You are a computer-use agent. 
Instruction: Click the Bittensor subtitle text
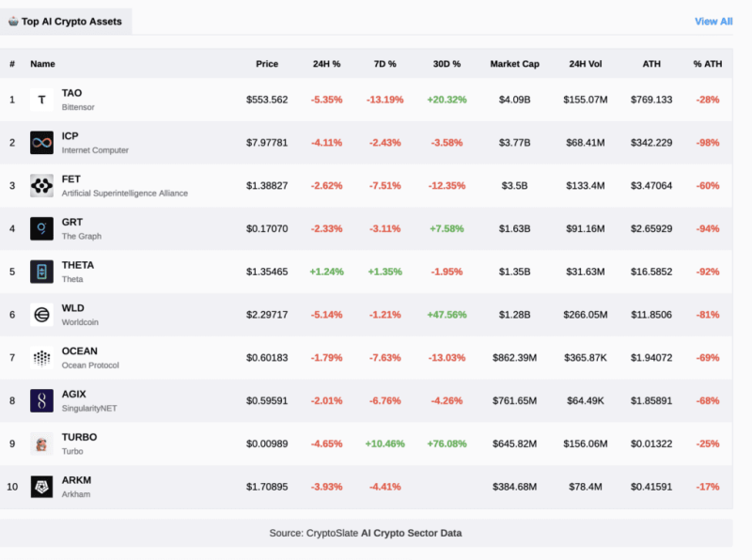(x=78, y=107)
